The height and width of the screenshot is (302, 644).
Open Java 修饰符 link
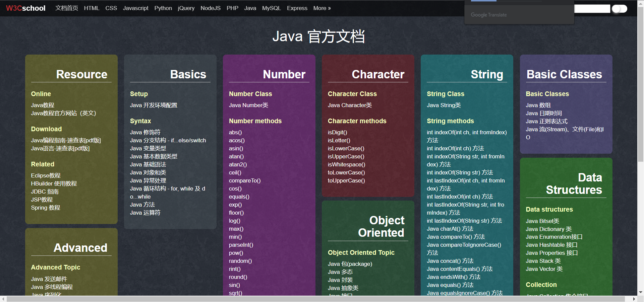(145, 132)
